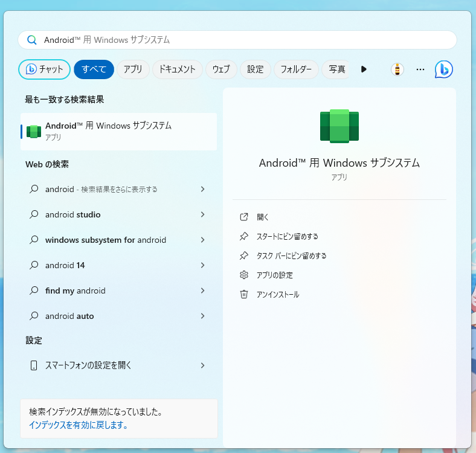476x453 pixels.
Task: Click the trash icon beside アンインストール
Action: point(244,294)
